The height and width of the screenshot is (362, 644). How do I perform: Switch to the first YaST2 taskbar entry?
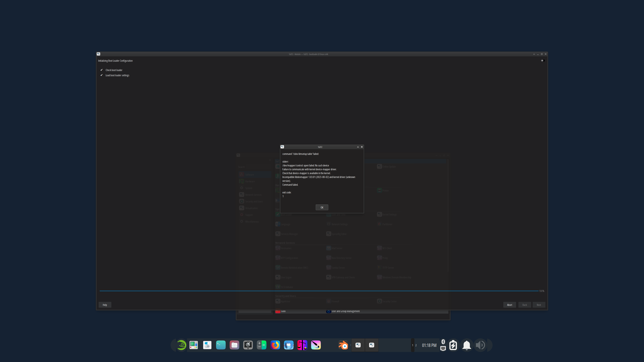tap(358, 345)
